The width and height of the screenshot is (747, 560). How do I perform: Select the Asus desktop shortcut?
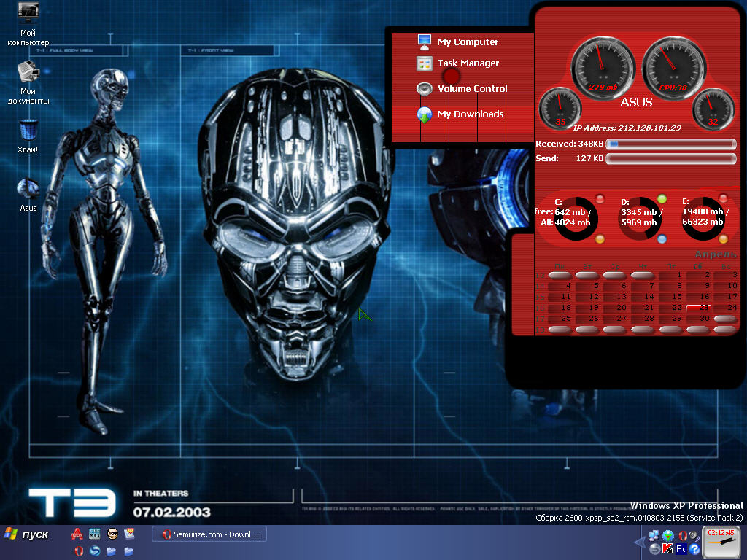[28, 195]
